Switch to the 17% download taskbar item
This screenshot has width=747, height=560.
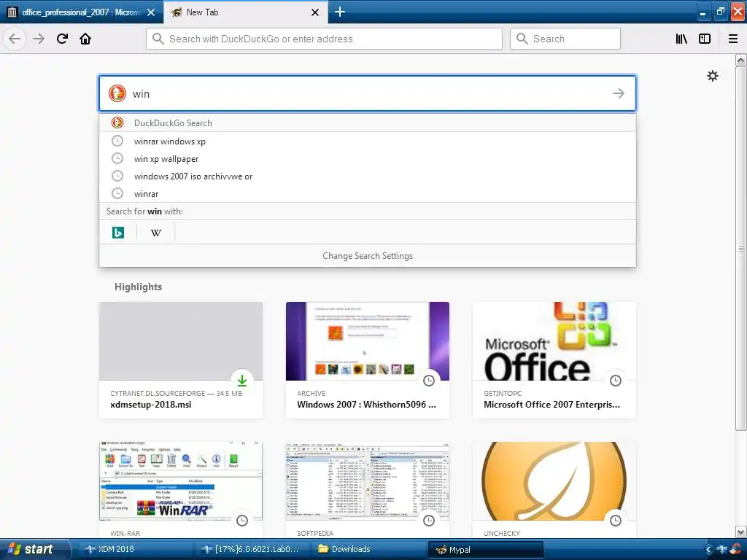click(252, 549)
